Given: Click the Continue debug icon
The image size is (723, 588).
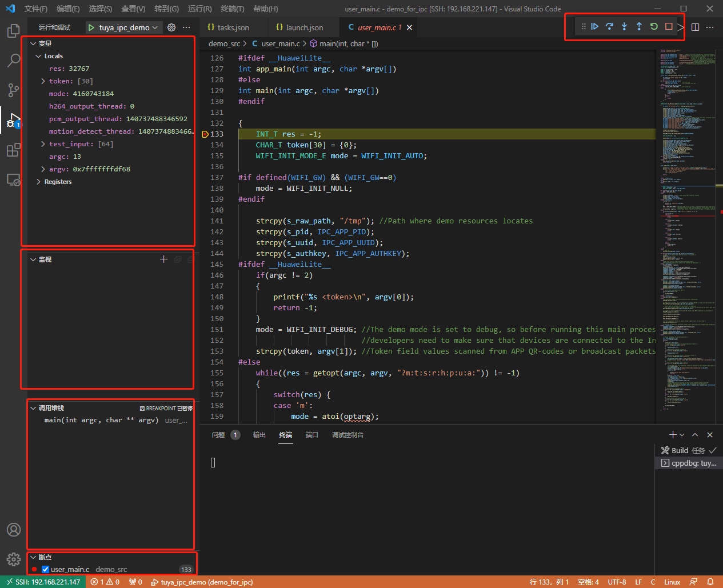Looking at the screenshot, I should pos(594,26).
